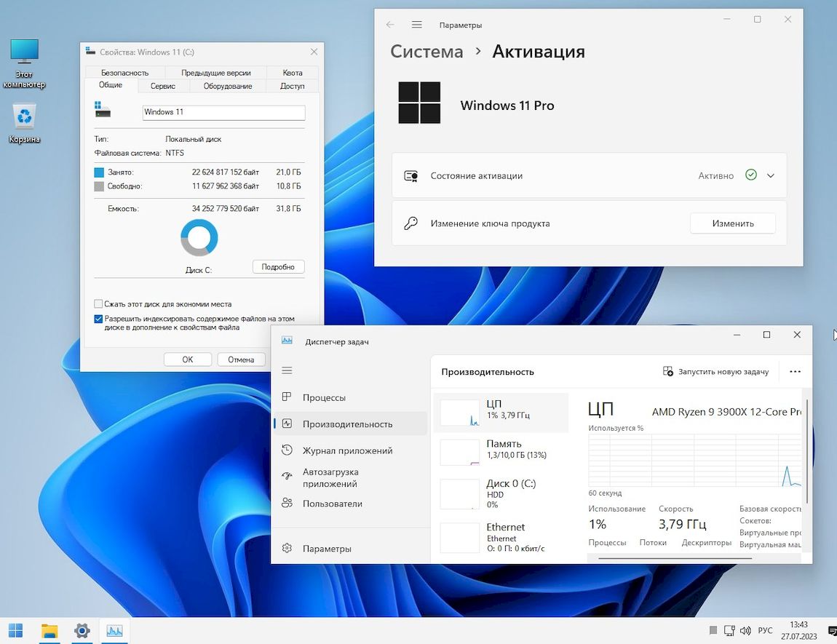The image size is (837, 644).
Task: Click Подробно button in disk properties
Action: point(278,267)
